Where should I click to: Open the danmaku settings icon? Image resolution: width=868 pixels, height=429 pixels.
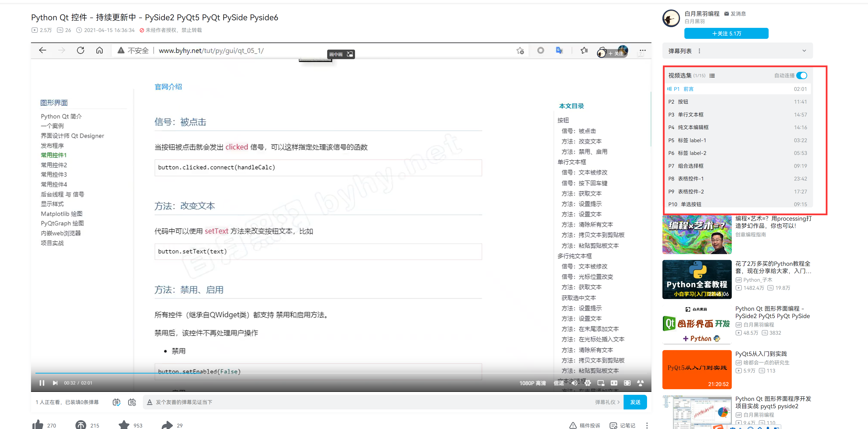coord(132,402)
